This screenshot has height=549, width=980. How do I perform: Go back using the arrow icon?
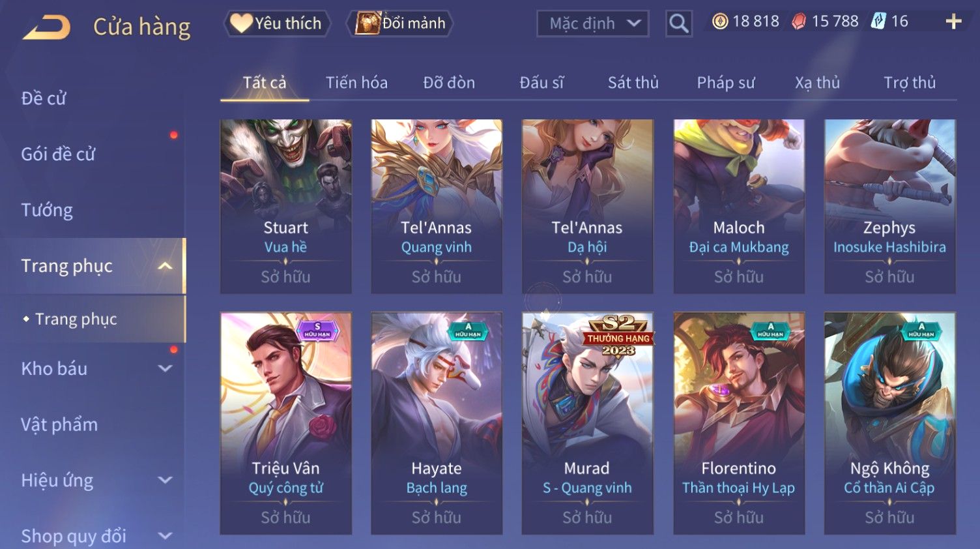click(46, 27)
